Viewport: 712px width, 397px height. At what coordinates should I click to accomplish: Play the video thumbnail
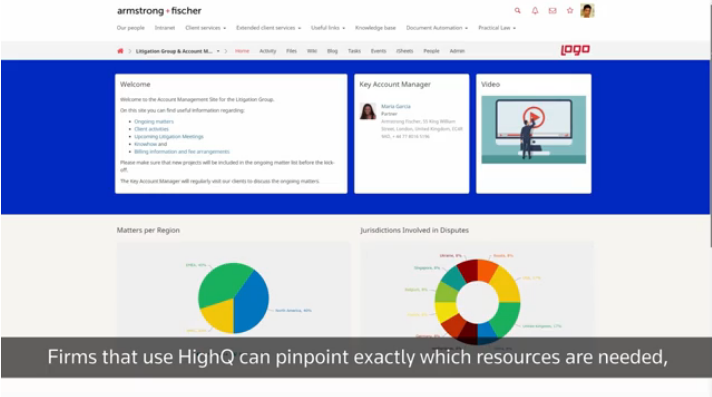(534, 129)
